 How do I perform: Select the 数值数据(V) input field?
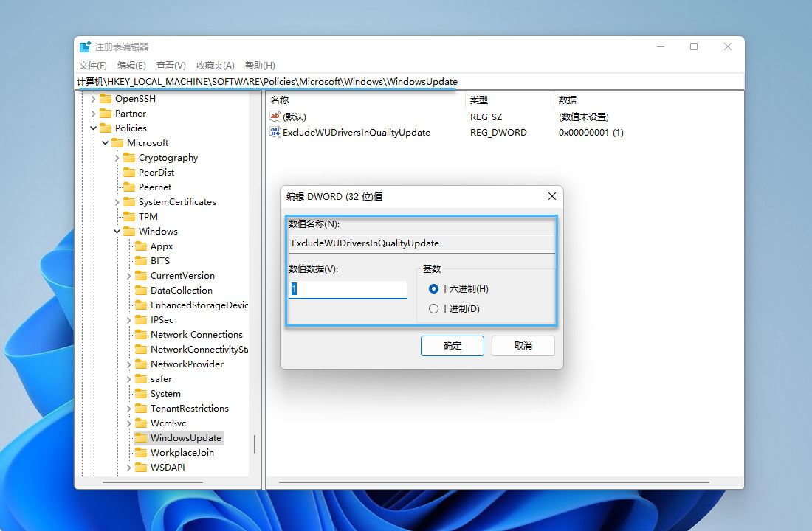coord(347,289)
